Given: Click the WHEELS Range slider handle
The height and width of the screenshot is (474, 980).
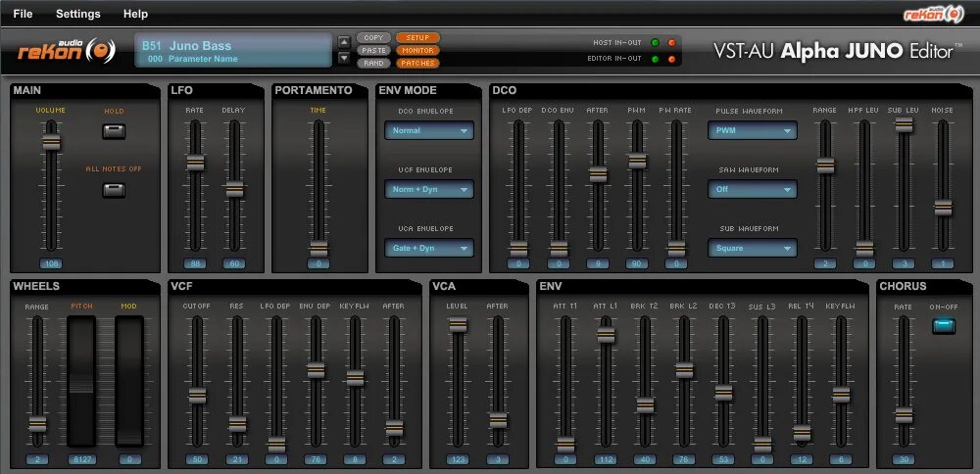Looking at the screenshot, I should click(37, 424).
